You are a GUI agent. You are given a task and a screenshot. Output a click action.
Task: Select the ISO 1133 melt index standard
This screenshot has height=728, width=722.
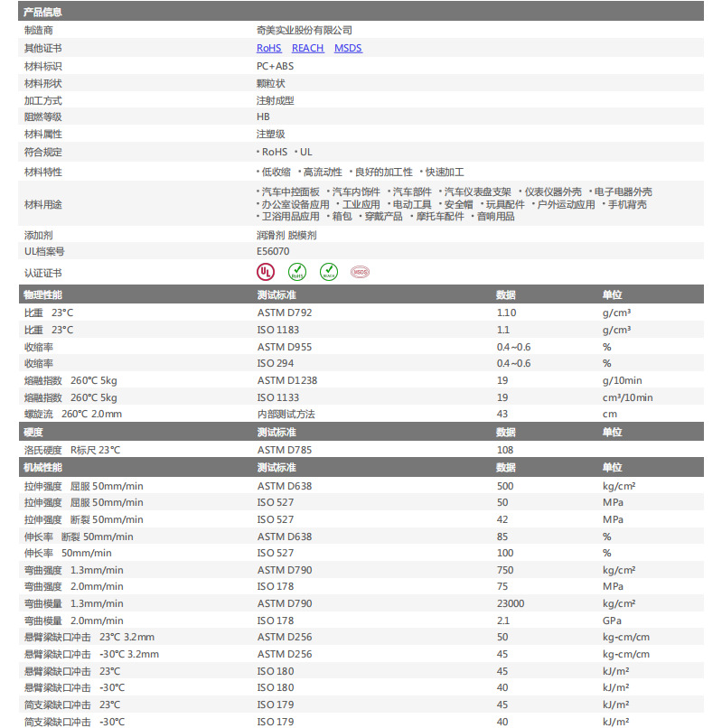point(278,398)
